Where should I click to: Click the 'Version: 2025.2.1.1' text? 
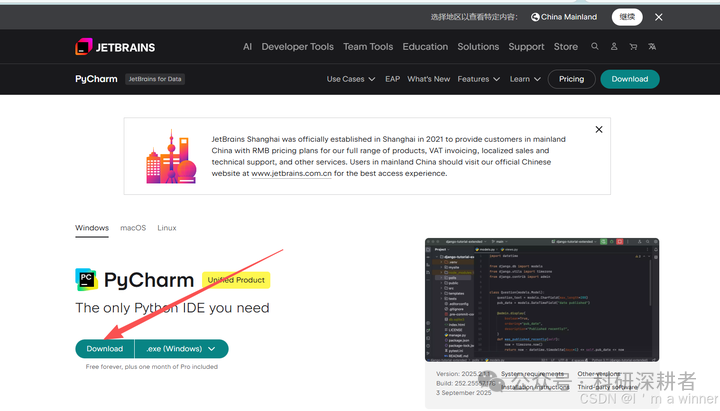tap(463, 374)
